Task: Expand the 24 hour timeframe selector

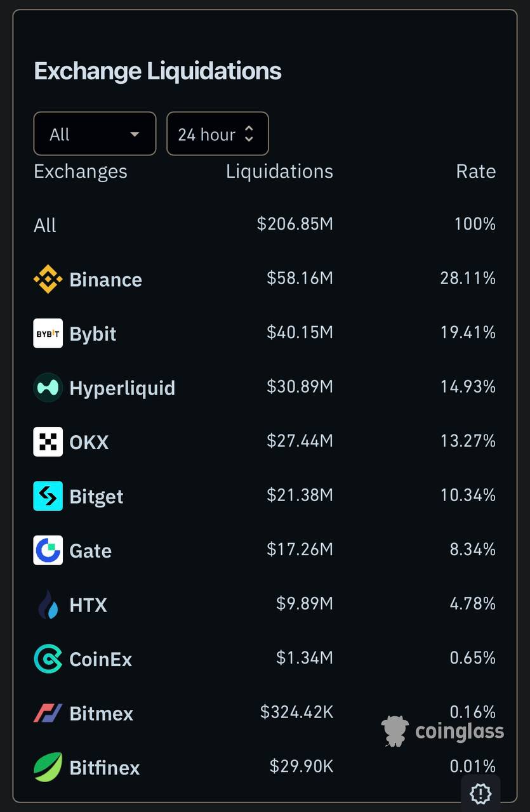Action: point(217,134)
